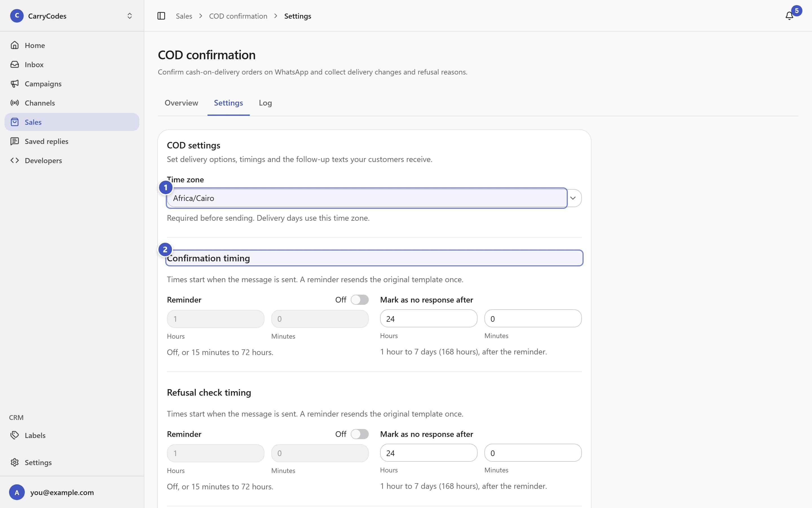This screenshot has height=508, width=812.
Task: Click the Time zone dropdown chevron arrow
Action: [x=573, y=198]
